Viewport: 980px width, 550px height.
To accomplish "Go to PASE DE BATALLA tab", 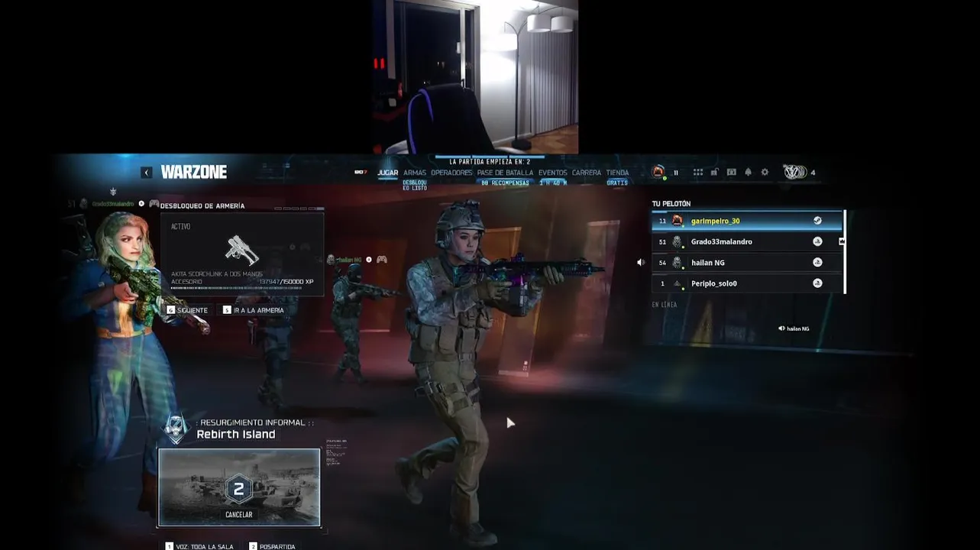I will click(x=505, y=173).
